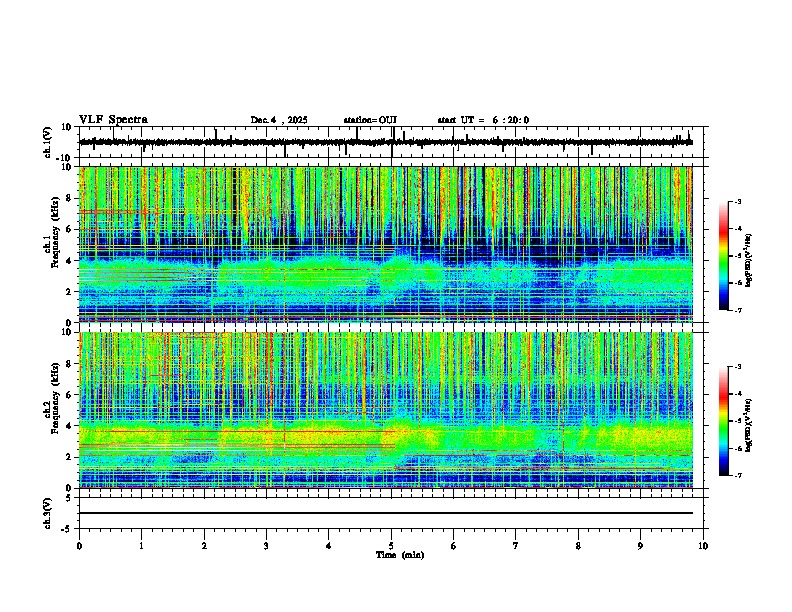Click the time axis tick label '8'
This screenshot has height=612, width=792.
click(578, 546)
